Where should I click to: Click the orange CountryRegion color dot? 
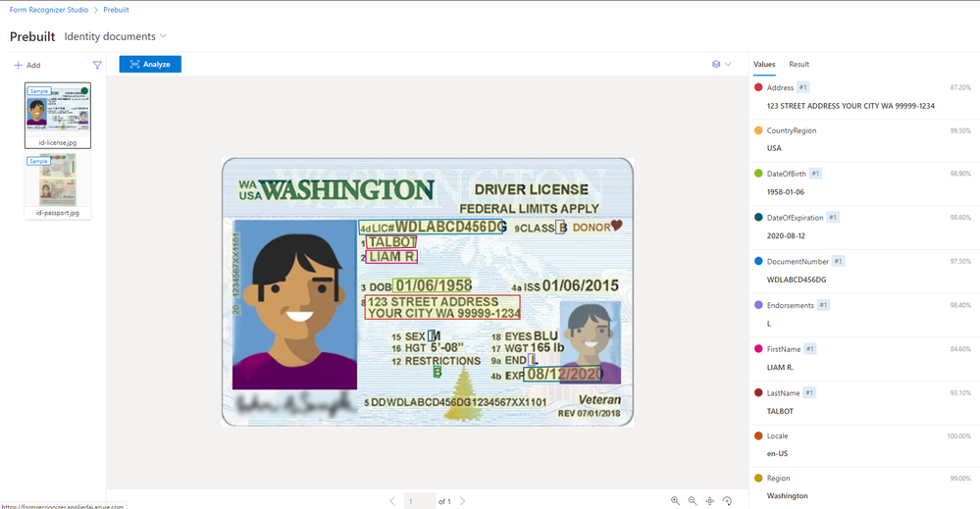[758, 130]
